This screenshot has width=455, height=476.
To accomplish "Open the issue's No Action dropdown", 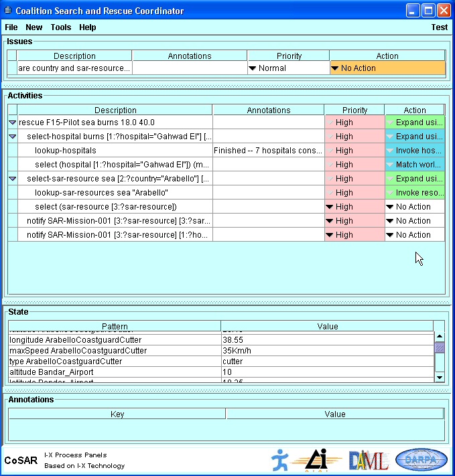I will click(388, 68).
